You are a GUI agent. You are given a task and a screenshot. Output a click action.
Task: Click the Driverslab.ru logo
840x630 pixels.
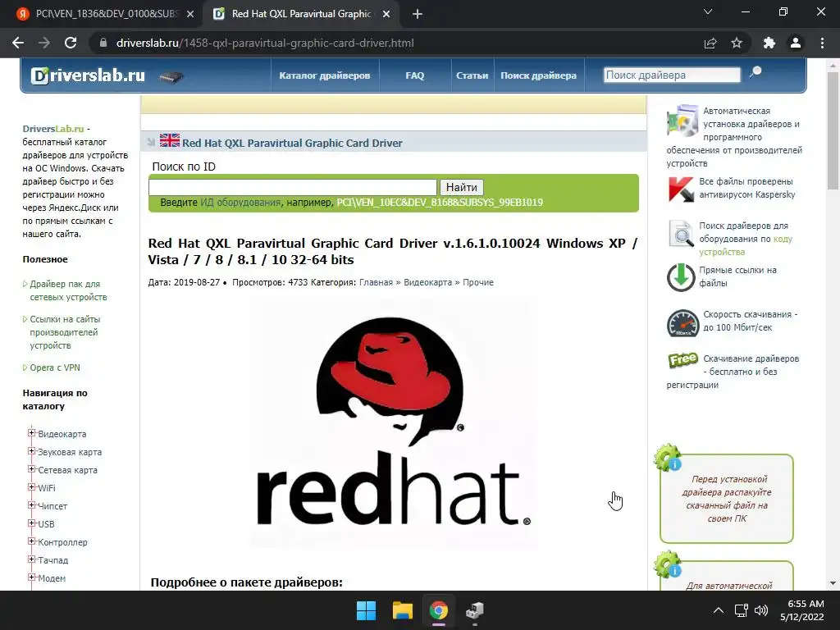[x=87, y=75]
